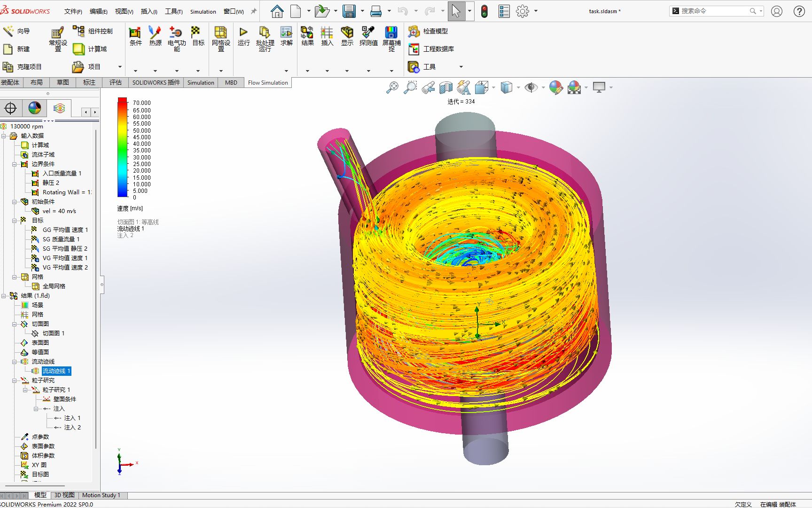Run the simulation with 运行 button
The image size is (812, 508).
tap(243, 36)
